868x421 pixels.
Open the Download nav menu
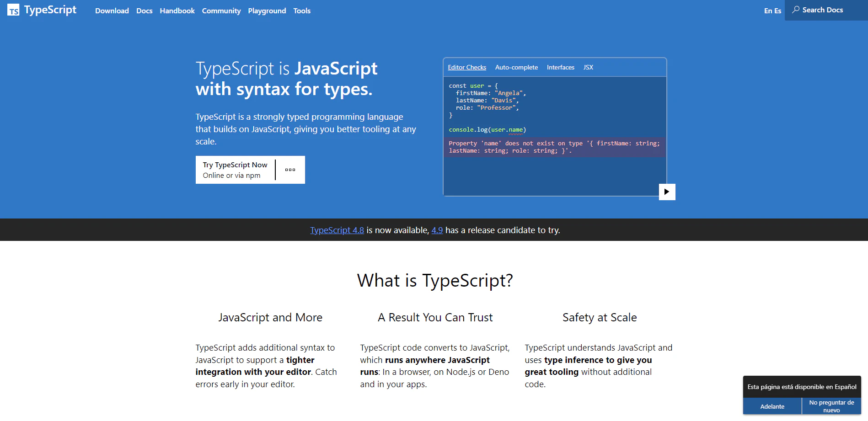[112, 11]
